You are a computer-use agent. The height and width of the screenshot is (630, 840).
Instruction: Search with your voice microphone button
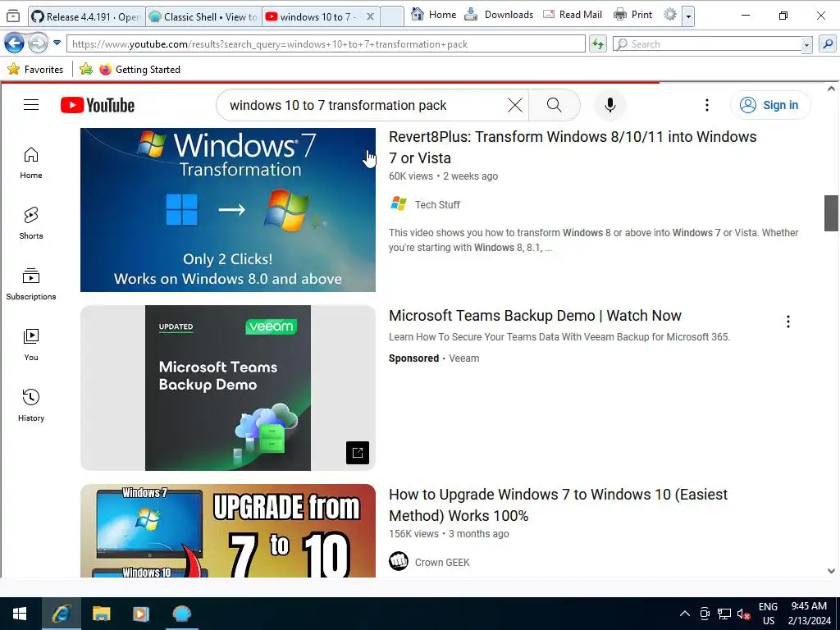pos(609,105)
